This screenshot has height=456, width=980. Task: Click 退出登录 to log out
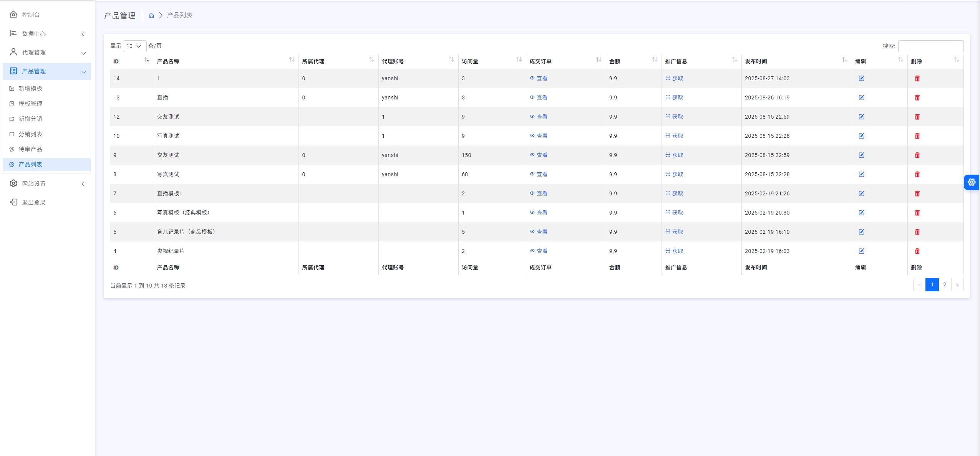33,202
